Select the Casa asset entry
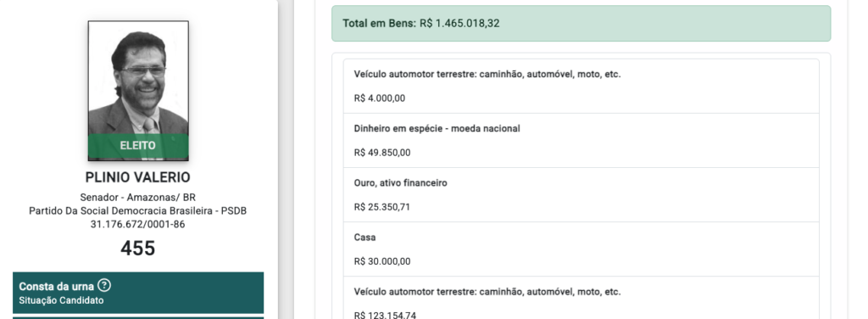The height and width of the screenshot is (319, 868). [x=581, y=249]
